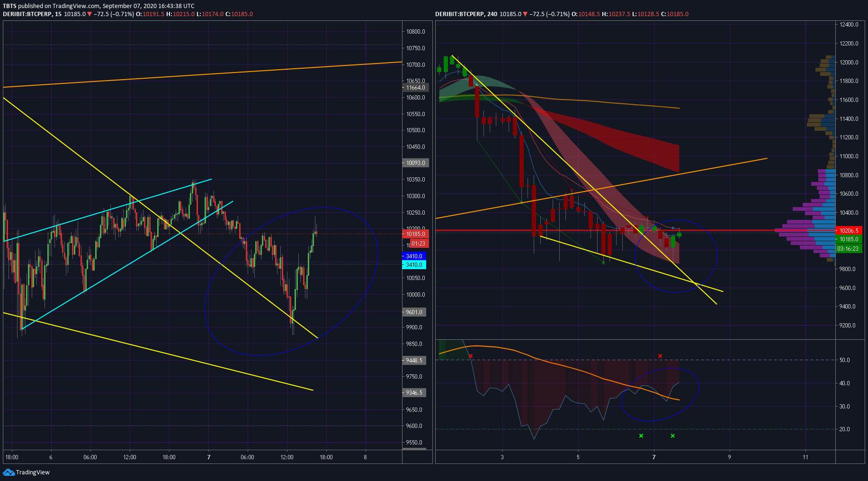868x481 pixels.
Task: Click the grey 9448.5 price label
Action: pyautogui.click(x=414, y=361)
